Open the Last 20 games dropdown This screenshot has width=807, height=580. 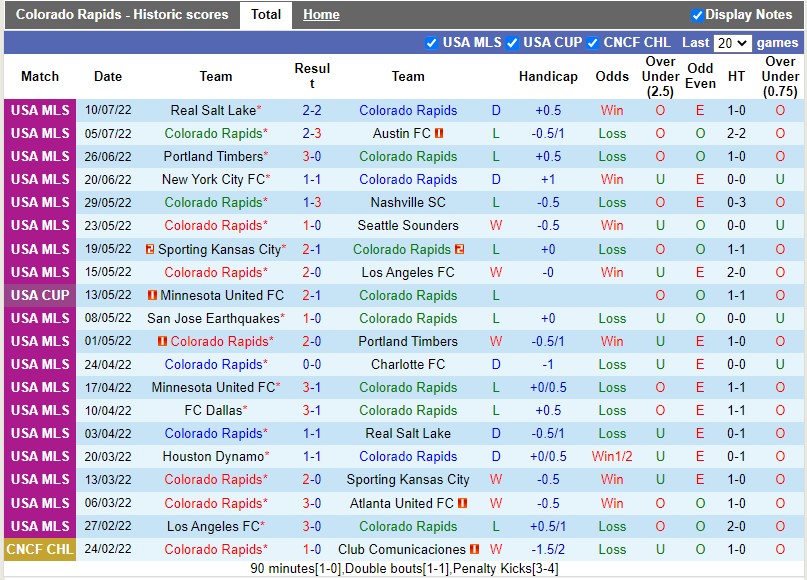pos(732,43)
